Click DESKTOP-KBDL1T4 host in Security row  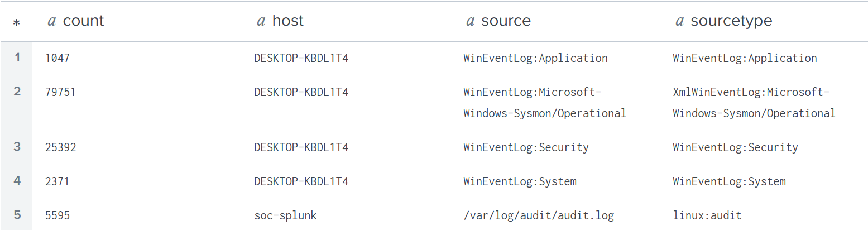(x=301, y=147)
